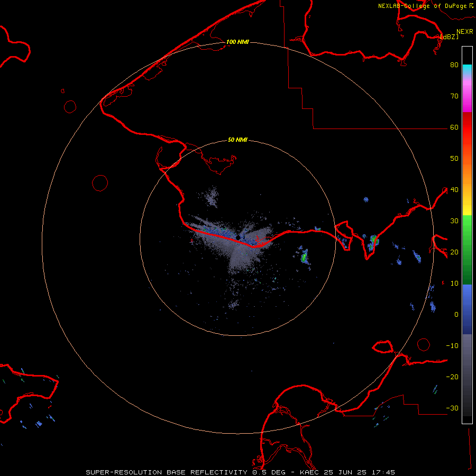Click the "100 NMI" range ring label

tap(237, 42)
